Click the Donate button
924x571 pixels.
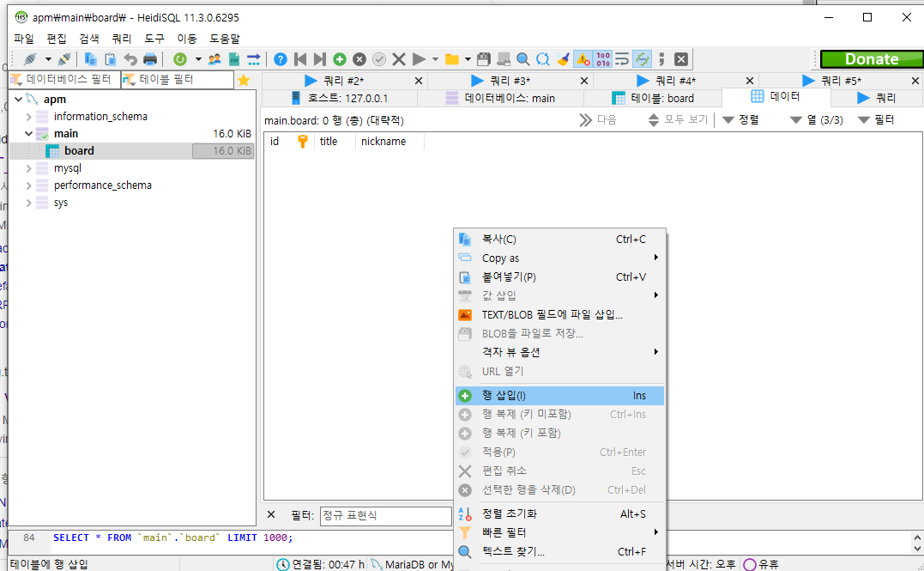tap(872, 59)
